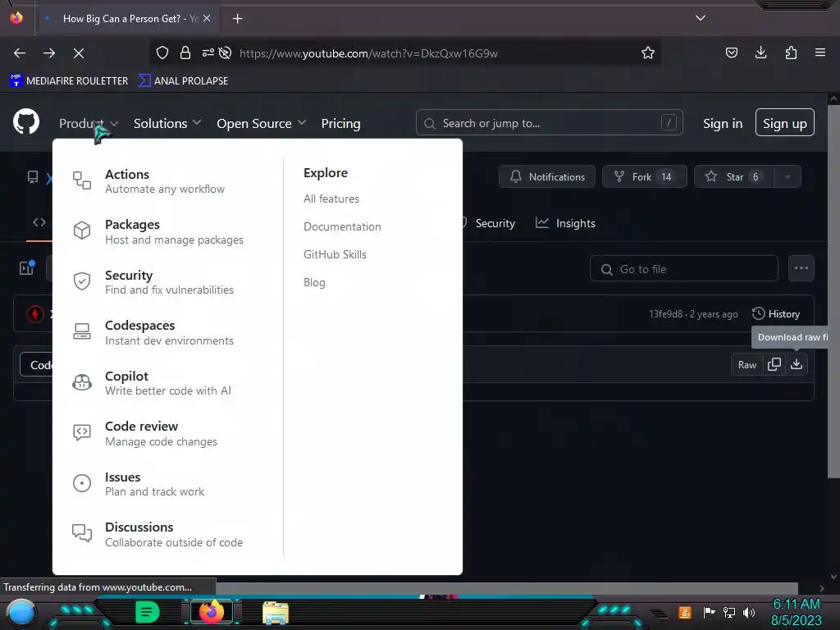The height and width of the screenshot is (630, 840).
Task: Click the tracking protection shield icon
Action: (x=162, y=52)
